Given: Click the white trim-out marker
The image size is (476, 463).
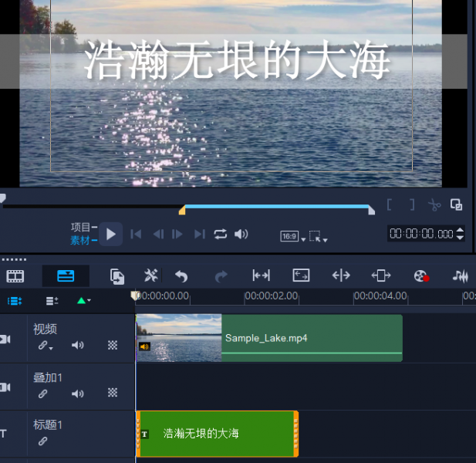Looking at the screenshot, I should [x=372, y=210].
